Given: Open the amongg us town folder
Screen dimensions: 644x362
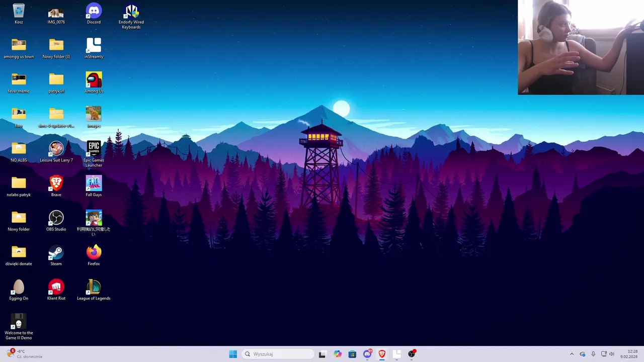Looking at the screenshot, I should pos(19,49).
